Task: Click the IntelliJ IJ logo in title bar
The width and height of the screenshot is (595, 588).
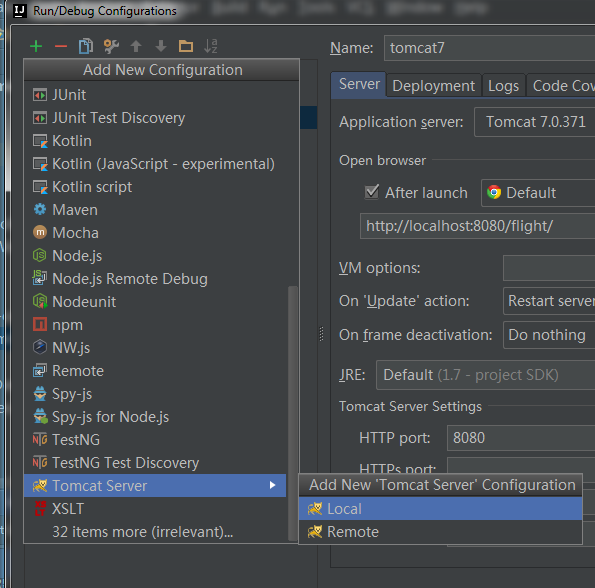Action: 20,11
